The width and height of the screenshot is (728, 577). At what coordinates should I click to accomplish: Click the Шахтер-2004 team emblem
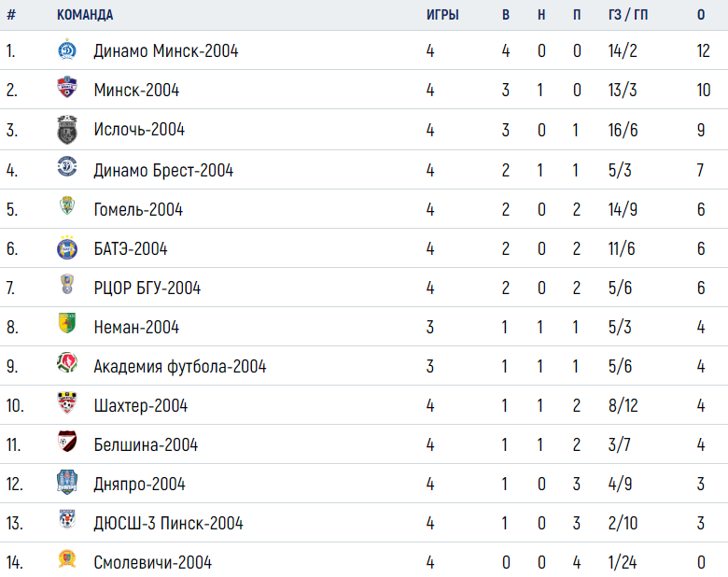[x=67, y=402]
